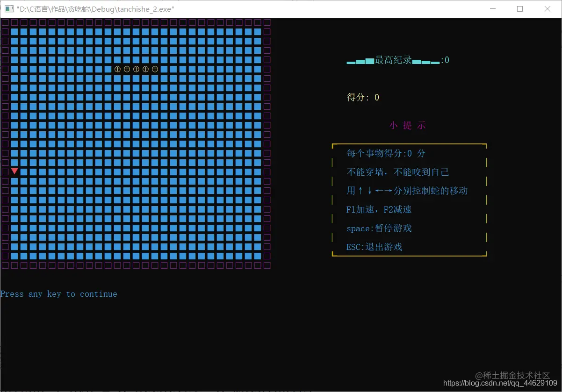Click the middle ⊕ snake body segment
Viewport: 562px width, 392px height.
click(x=136, y=69)
